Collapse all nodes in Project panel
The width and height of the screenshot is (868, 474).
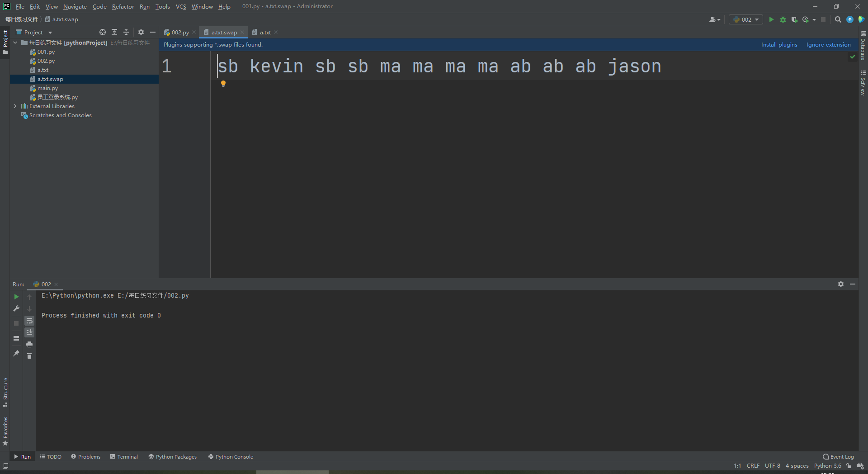[x=126, y=32]
